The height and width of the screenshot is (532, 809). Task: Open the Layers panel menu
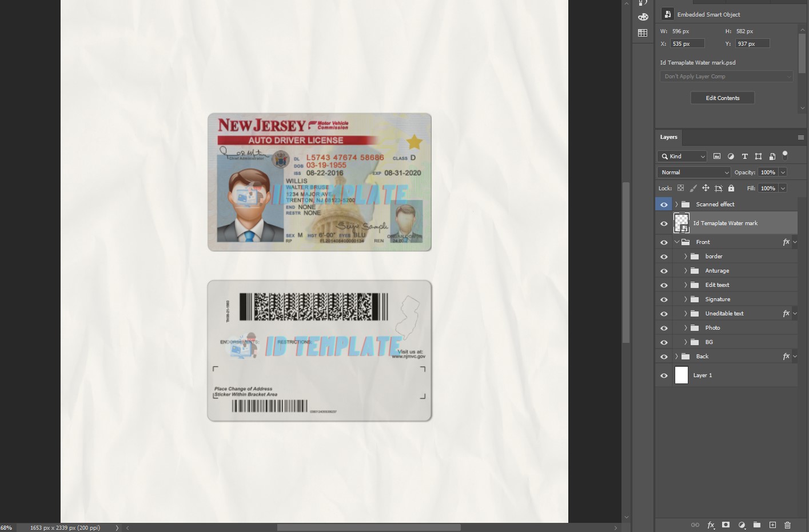pyautogui.click(x=800, y=137)
